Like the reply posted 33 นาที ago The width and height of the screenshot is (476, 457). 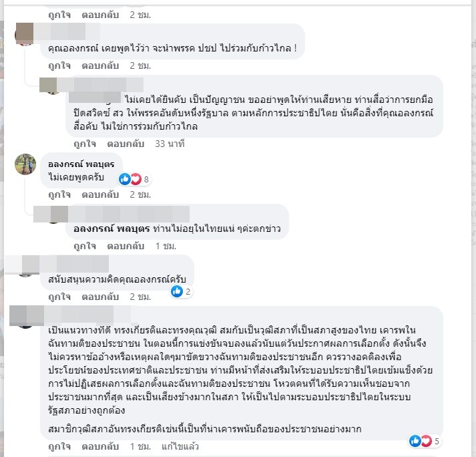85,144
